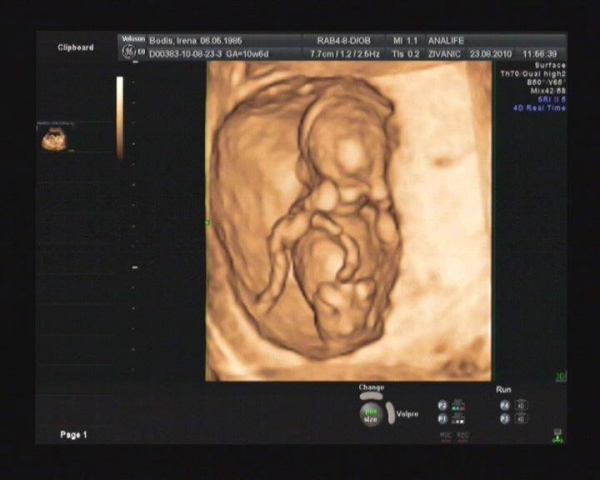Click the 4D Real Time mode text
This screenshot has height=480, width=600.
point(540,108)
